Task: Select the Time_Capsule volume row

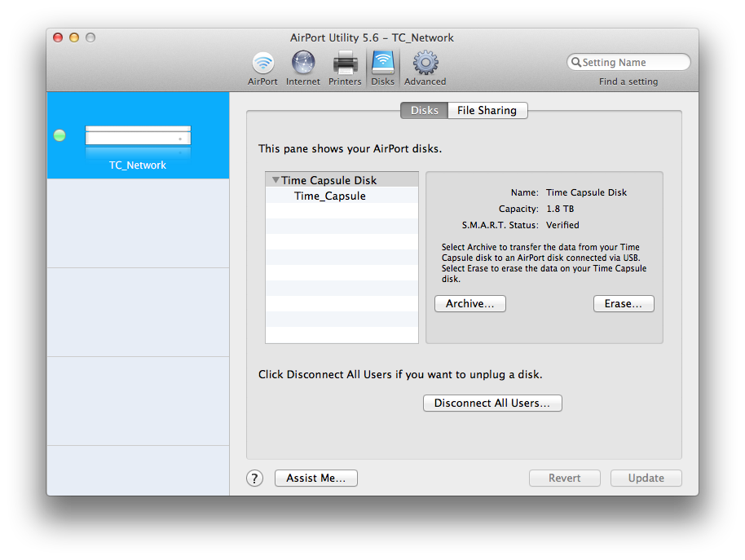Action: coord(342,196)
